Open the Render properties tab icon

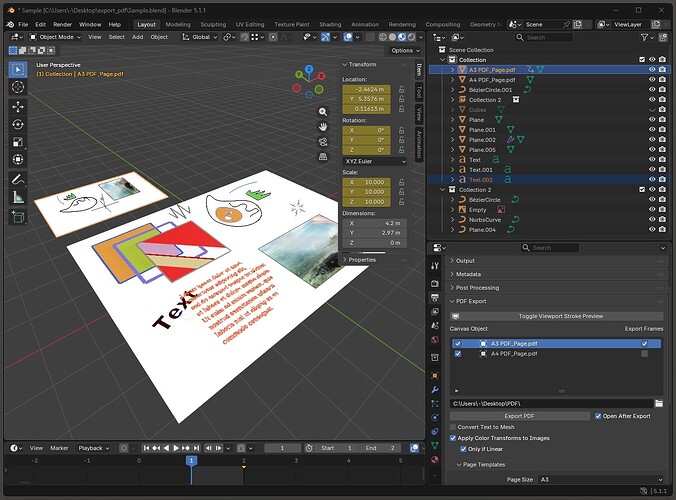[435, 284]
